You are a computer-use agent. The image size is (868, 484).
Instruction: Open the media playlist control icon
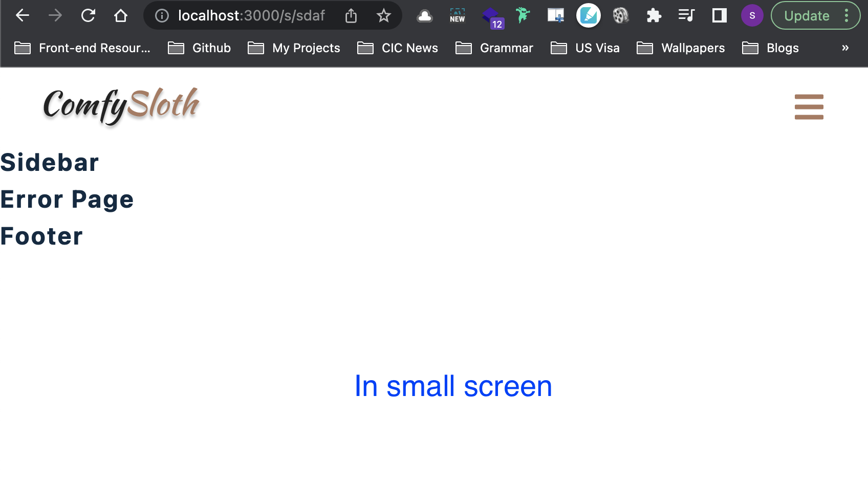click(x=686, y=16)
